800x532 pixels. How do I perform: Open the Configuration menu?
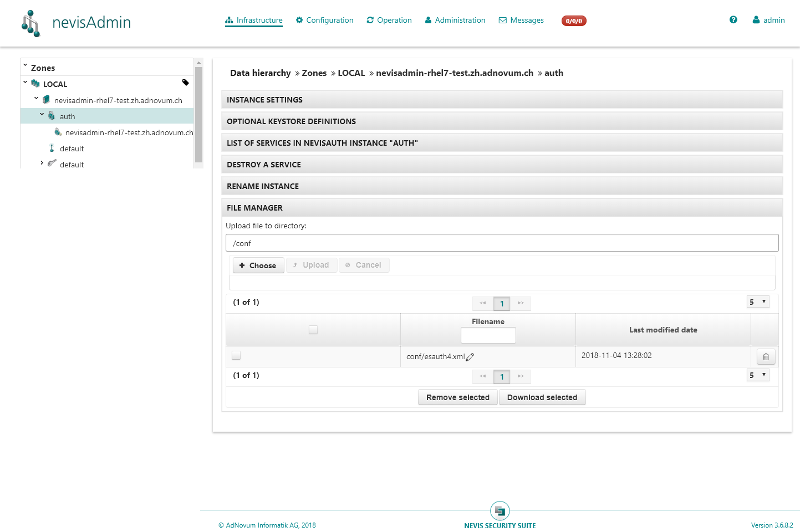click(324, 21)
